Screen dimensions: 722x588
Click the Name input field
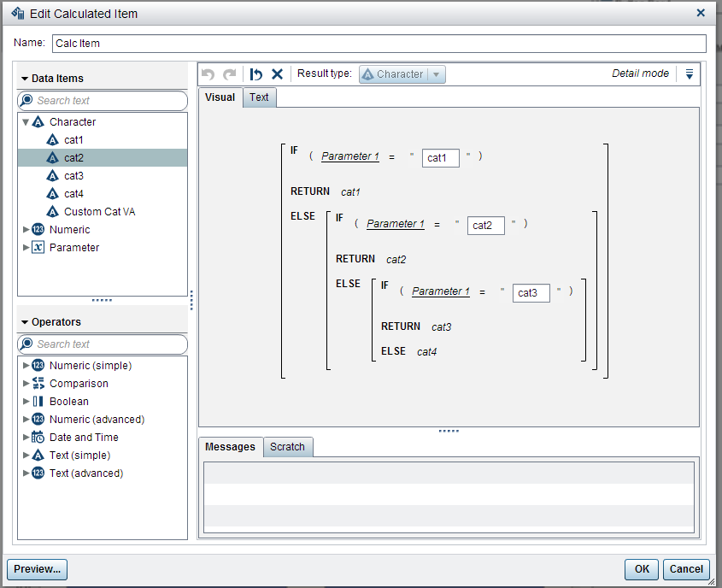point(379,44)
